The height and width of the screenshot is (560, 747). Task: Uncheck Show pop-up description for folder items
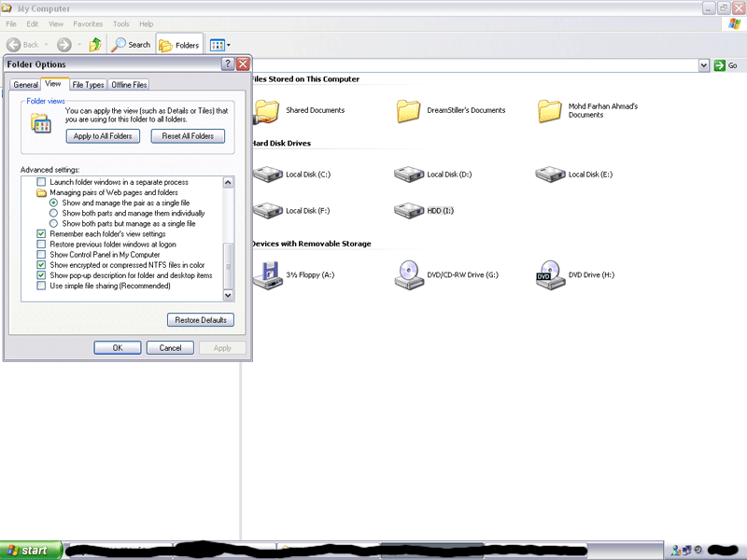pos(41,275)
